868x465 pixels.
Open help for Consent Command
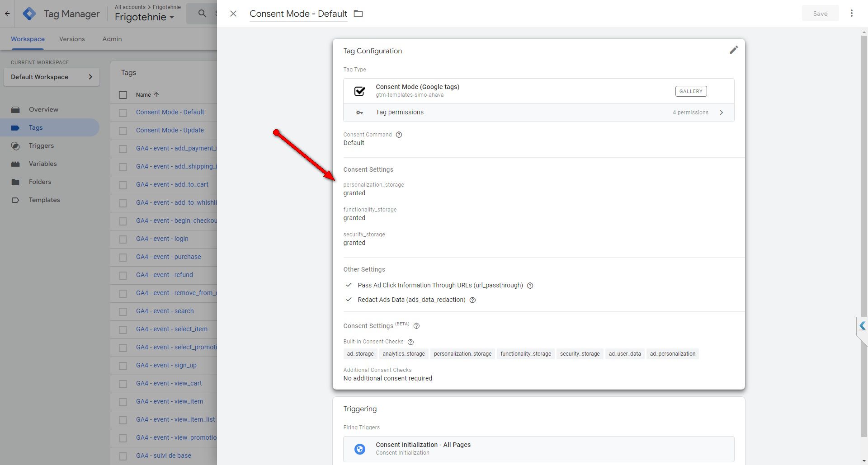pyautogui.click(x=399, y=135)
